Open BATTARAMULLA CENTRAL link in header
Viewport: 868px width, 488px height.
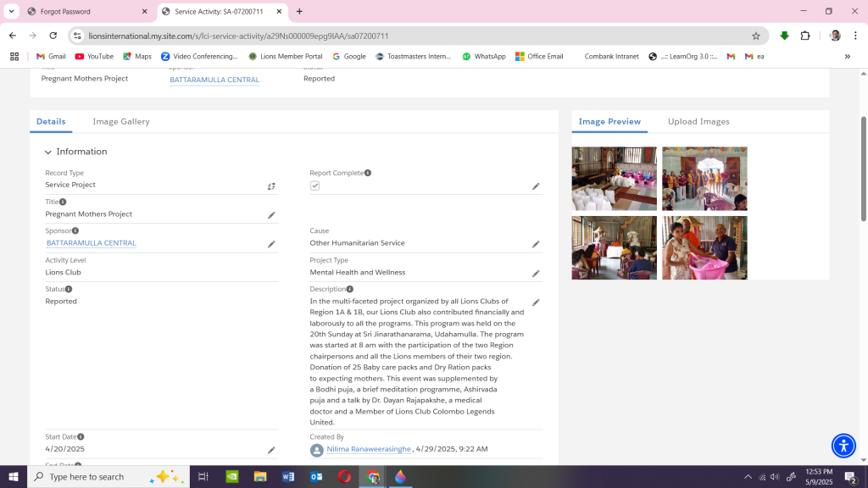pyautogui.click(x=214, y=80)
